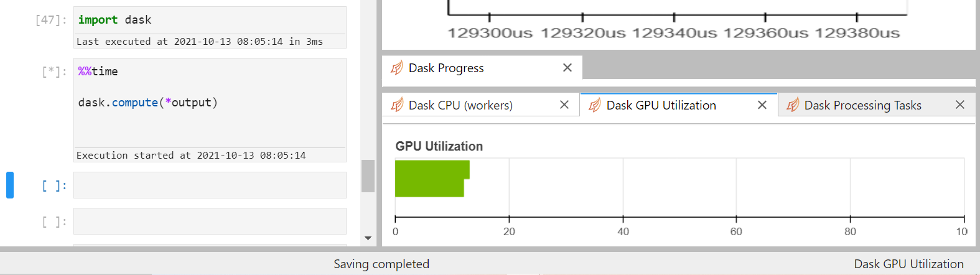
Task: Click the Dask GPU Utilization status bar label
Action: click(908, 264)
